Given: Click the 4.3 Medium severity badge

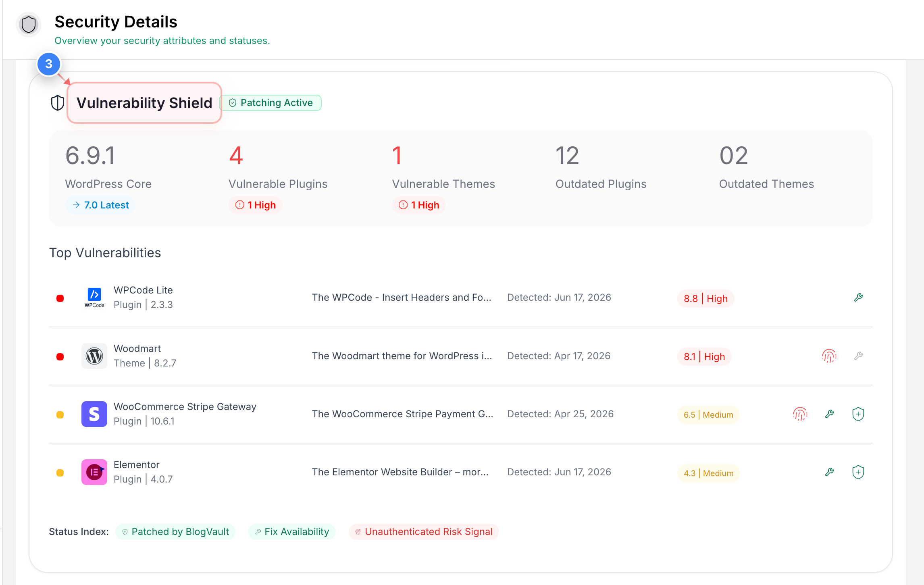Looking at the screenshot, I should click(x=709, y=473).
